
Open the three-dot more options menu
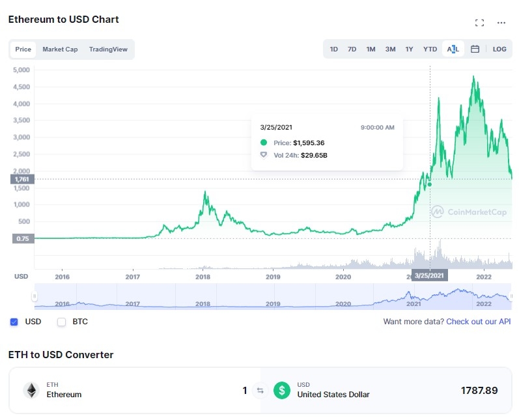coord(501,23)
